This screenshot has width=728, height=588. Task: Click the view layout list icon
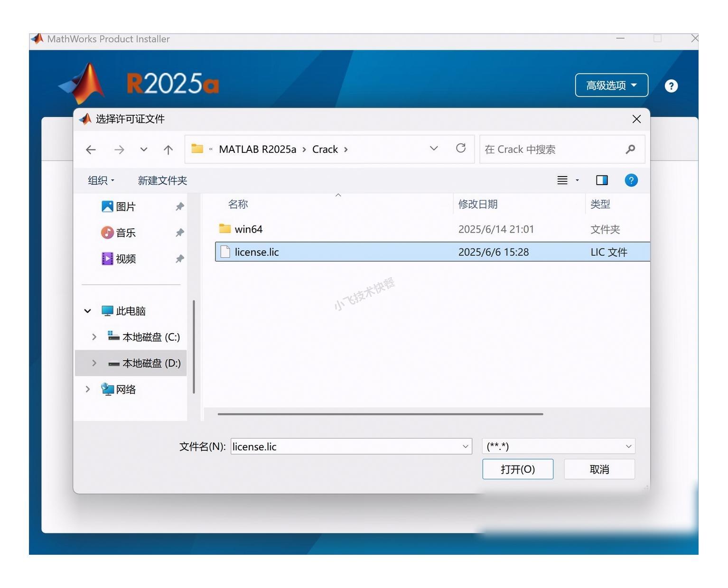coord(562,180)
